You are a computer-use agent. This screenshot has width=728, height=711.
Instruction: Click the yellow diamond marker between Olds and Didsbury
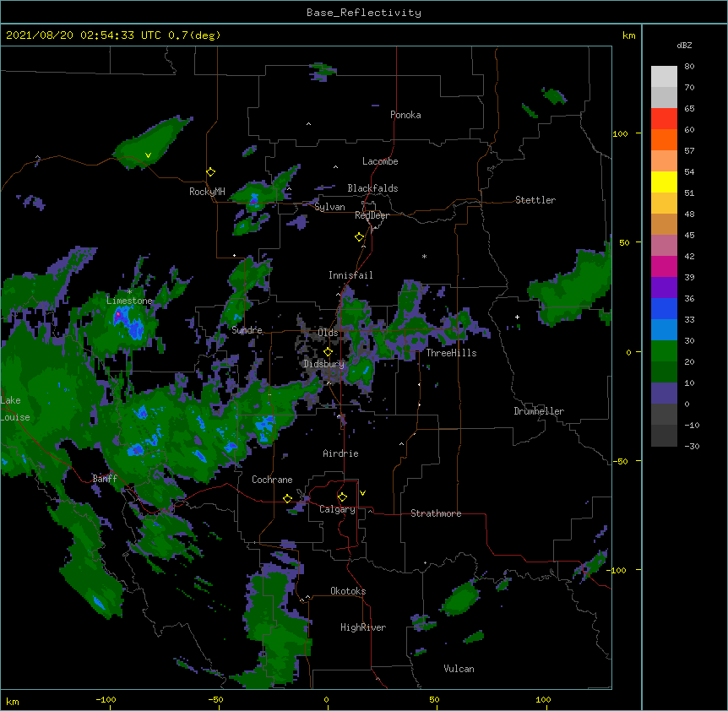(x=328, y=352)
